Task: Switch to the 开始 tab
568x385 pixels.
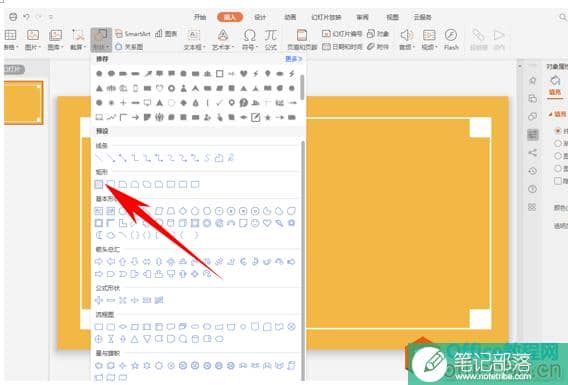Action: (x=200, y=17)
